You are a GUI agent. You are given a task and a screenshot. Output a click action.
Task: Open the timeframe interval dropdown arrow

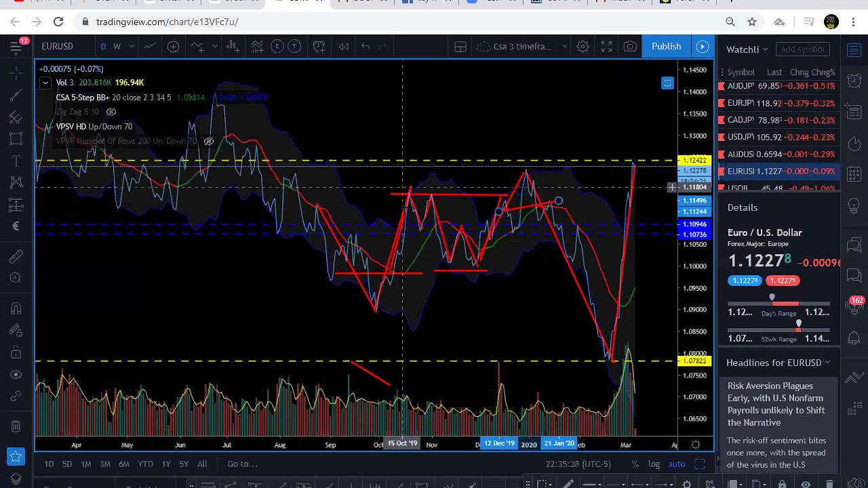pos(131,46)
